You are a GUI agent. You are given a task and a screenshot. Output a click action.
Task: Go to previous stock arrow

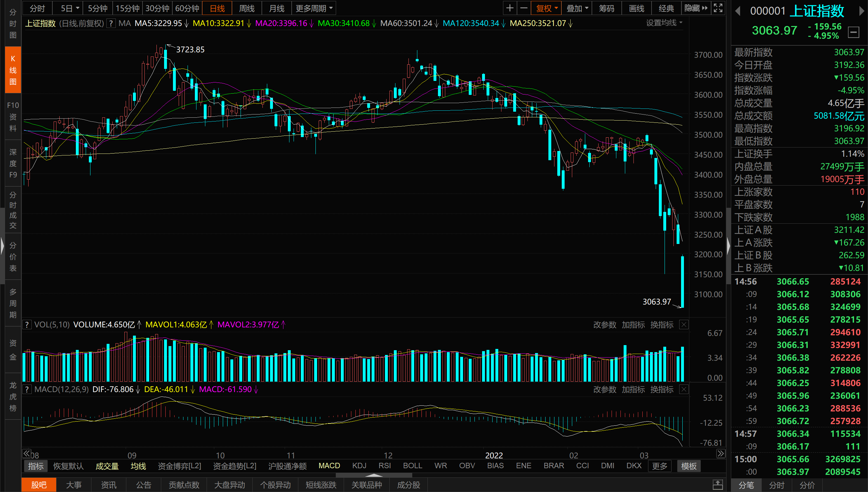click(738, 11)
